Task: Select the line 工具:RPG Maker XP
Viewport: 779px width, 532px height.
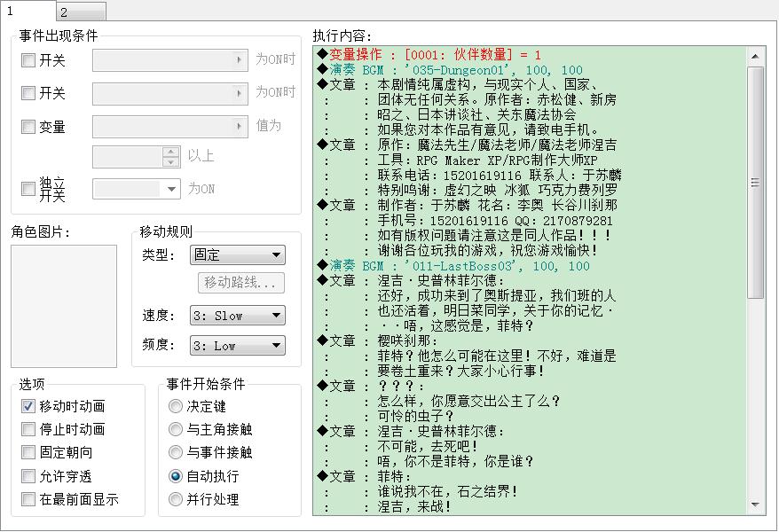Action: click(x=530, y=160)
